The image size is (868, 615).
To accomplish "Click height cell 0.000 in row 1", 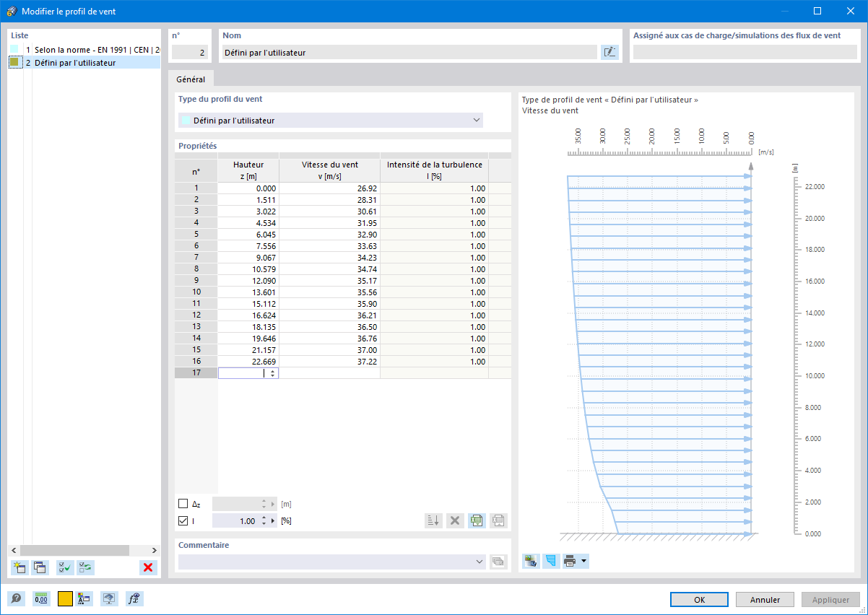I will tap(248, 188).
